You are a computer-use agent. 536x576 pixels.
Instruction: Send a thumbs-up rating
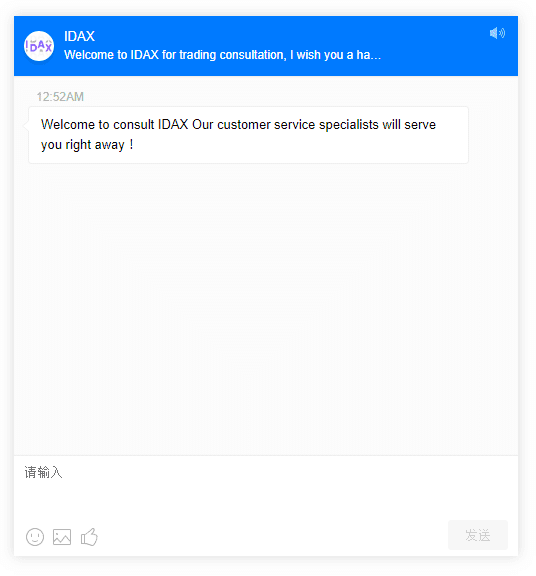89,537
